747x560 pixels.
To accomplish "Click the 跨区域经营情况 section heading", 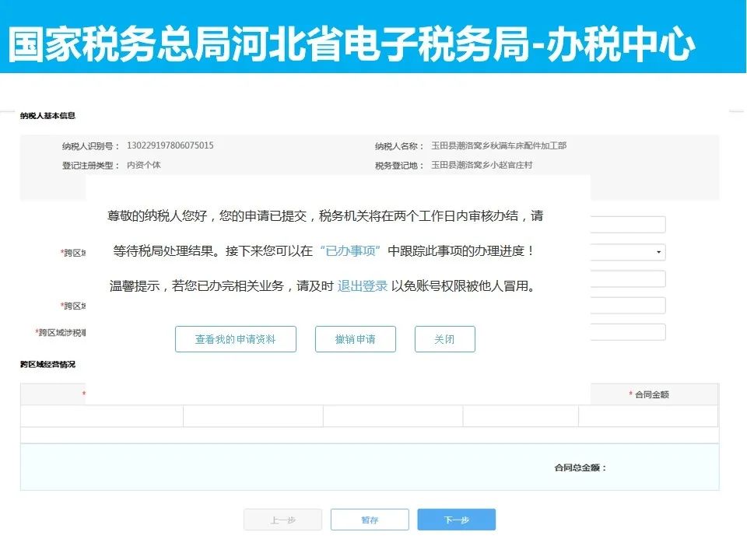I will tap(47, 364).
